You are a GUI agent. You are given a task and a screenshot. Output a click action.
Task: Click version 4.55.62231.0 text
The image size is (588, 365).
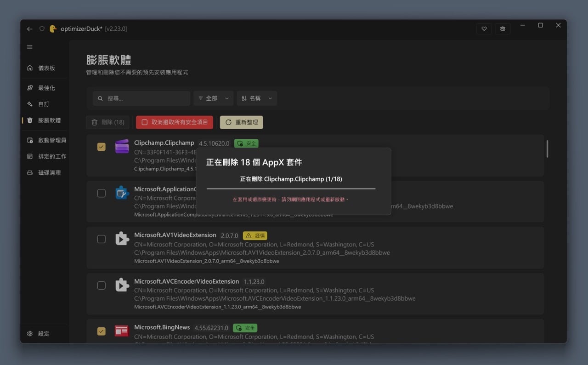point(211,328)
